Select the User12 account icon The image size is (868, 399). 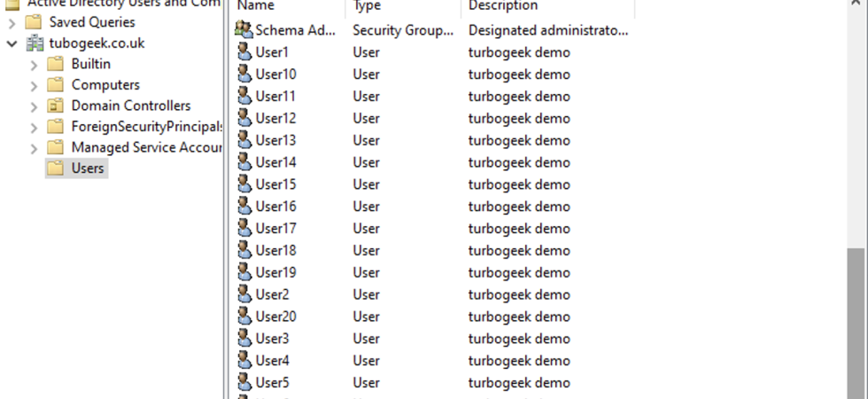point(244,118)
